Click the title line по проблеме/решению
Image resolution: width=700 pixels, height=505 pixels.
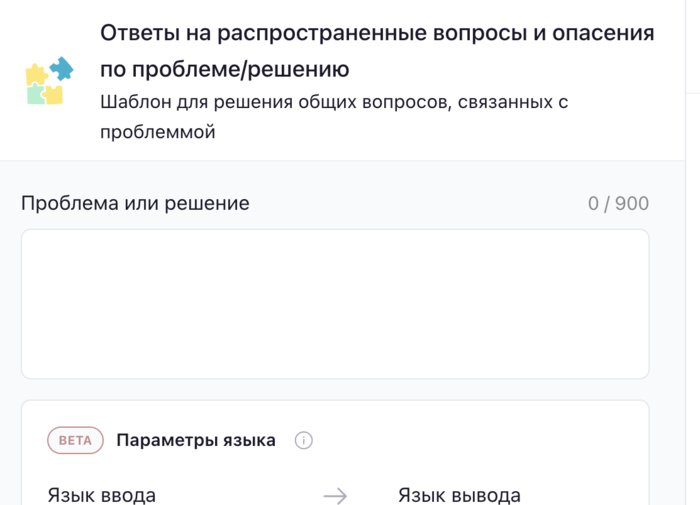225,70
